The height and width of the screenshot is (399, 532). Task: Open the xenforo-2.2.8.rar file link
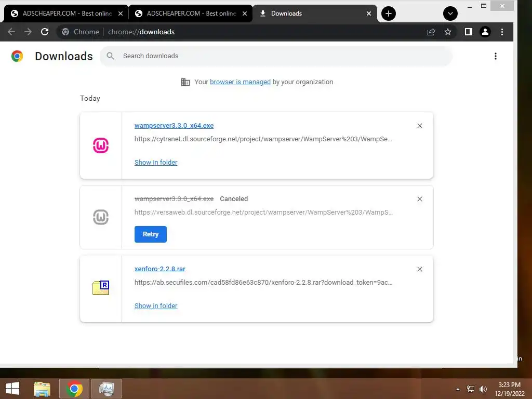pos(160,269)
